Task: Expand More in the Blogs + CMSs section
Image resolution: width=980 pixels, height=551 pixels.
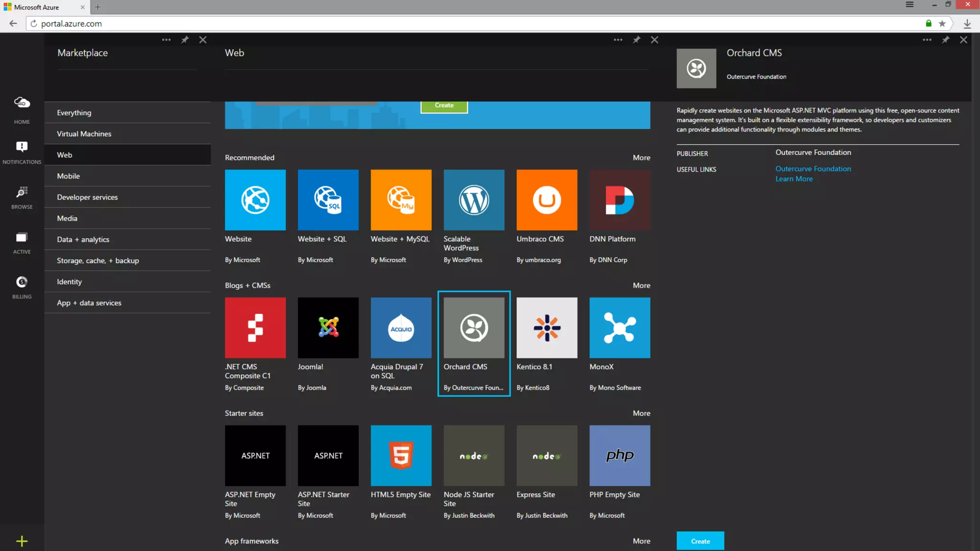Action: [x=641, y=286]
